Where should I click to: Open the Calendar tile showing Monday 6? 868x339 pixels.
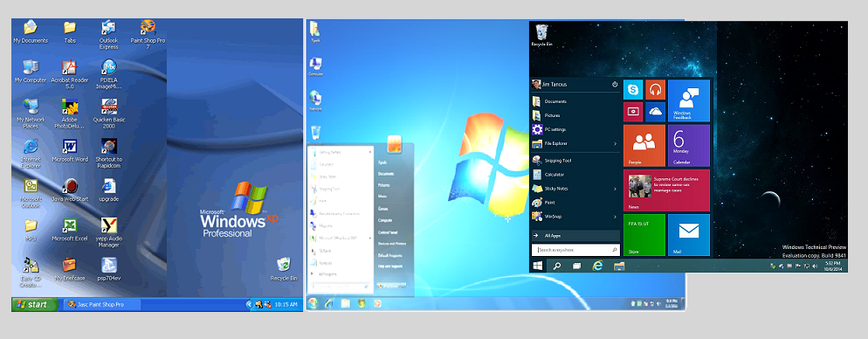(x=689, y=146)
